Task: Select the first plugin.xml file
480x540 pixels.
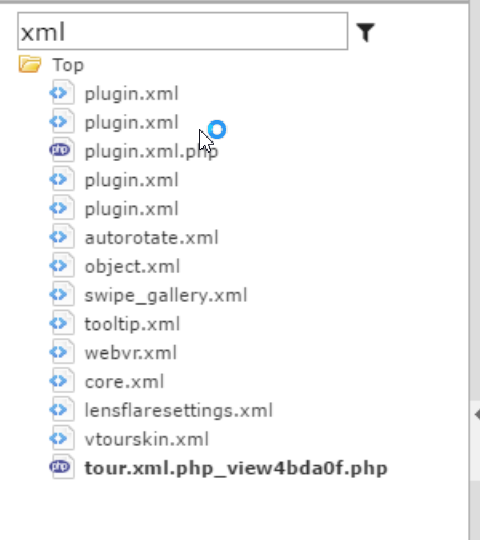Action: [132, 94]
